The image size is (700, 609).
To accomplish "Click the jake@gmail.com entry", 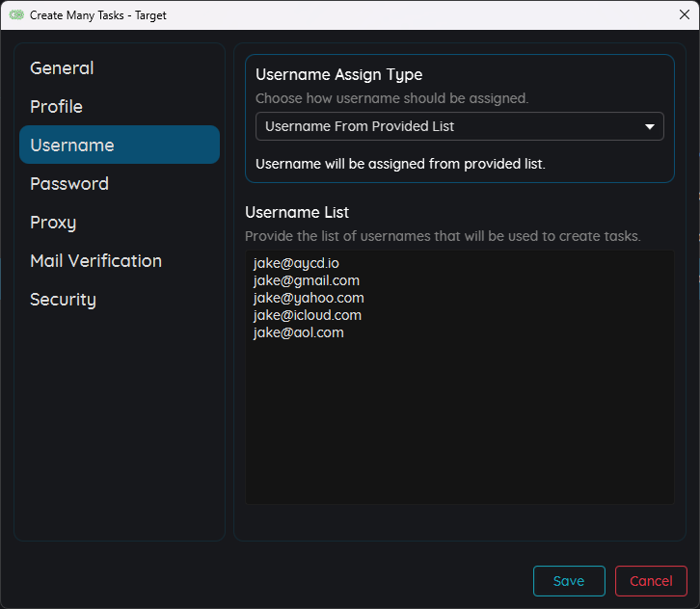I will point(308,280).
